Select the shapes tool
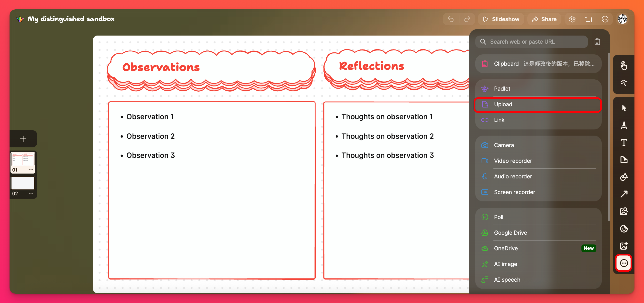This screenshot has width=644, height=303. 624,177
